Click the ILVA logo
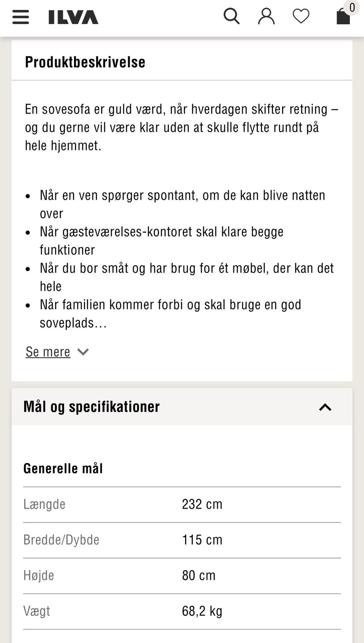 (x=74, y=17)
